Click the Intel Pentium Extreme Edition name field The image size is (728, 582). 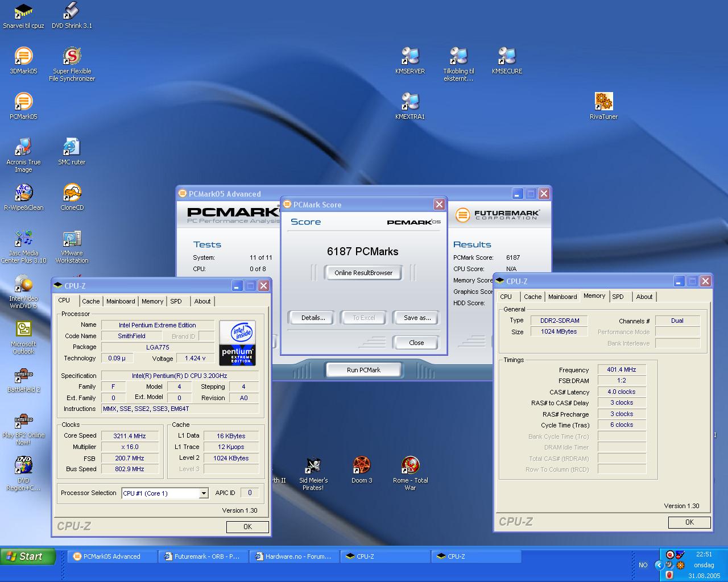pos(158,325)
